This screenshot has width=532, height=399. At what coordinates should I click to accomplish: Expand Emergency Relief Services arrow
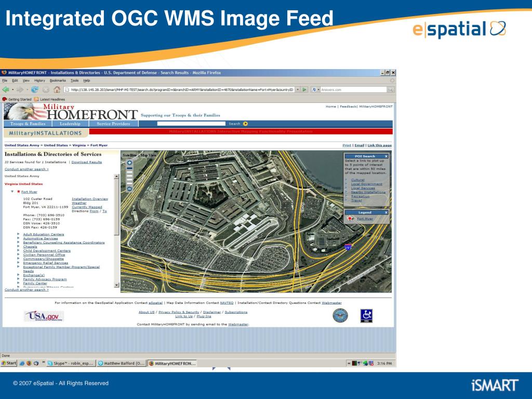pyautogui.click(x=18, y=262)
